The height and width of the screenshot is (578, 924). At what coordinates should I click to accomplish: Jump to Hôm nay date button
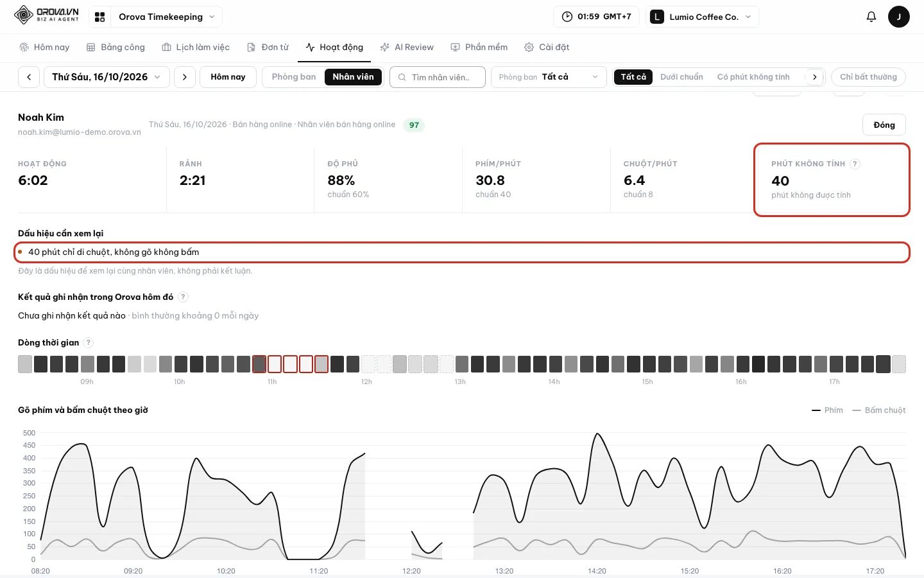[x=228, y=77]
